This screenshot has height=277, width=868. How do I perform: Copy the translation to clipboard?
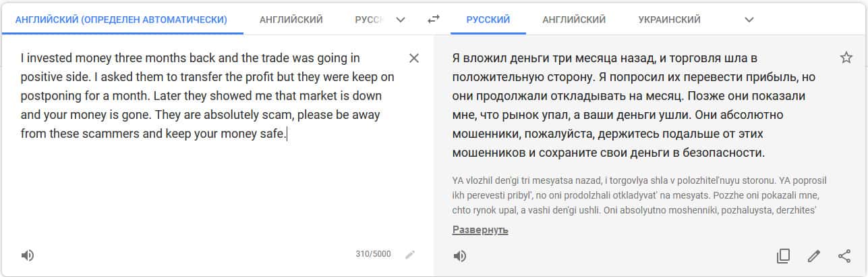click(x=783, y=256)
